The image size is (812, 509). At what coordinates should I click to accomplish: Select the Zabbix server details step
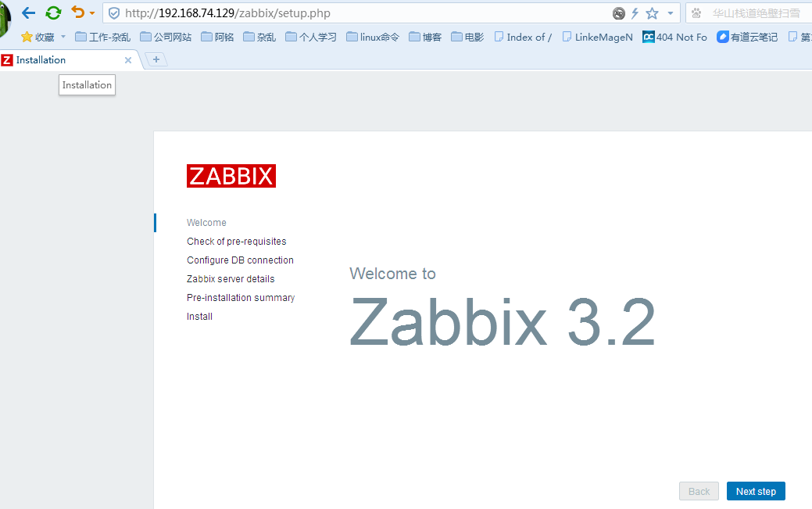231,279
